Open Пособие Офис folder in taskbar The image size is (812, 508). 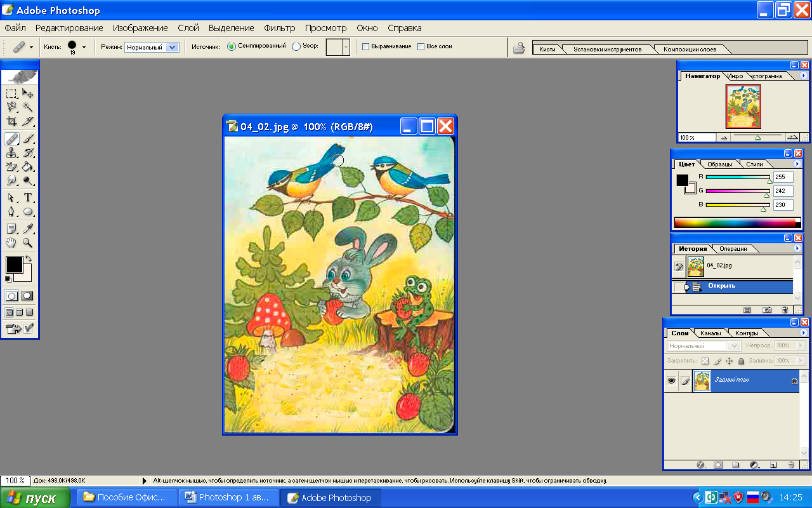click(x=127, y=497)
